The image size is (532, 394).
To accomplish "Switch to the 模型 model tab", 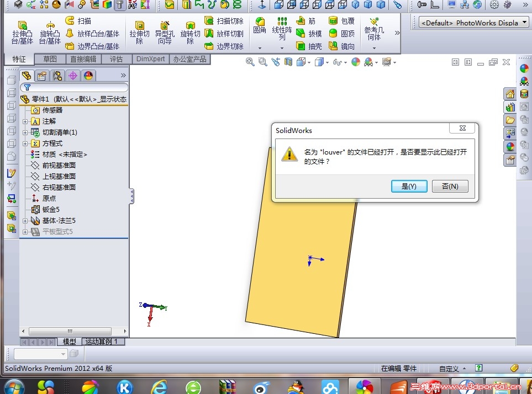I will pos(69,342).
